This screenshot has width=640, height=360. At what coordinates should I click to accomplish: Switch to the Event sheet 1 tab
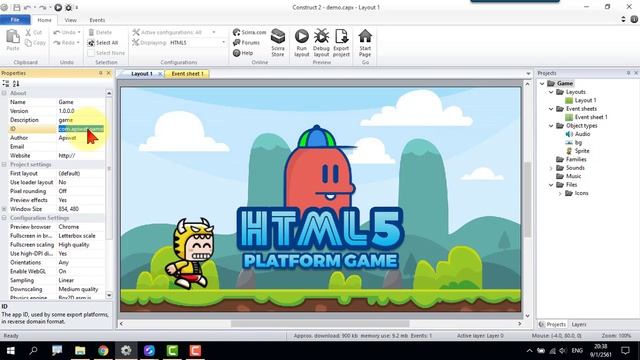pyautogui.click(x=187, y=74)
